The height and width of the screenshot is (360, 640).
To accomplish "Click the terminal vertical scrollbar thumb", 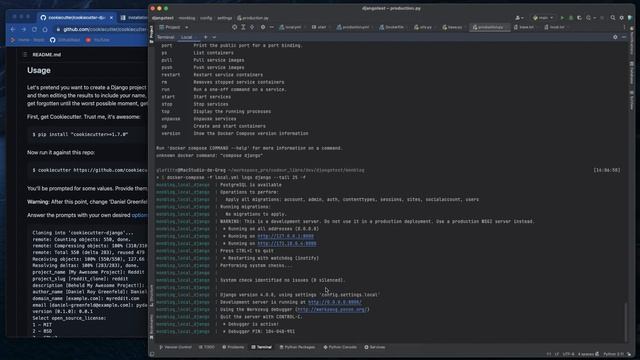I will pyautogui.click(x=626, y=322).
